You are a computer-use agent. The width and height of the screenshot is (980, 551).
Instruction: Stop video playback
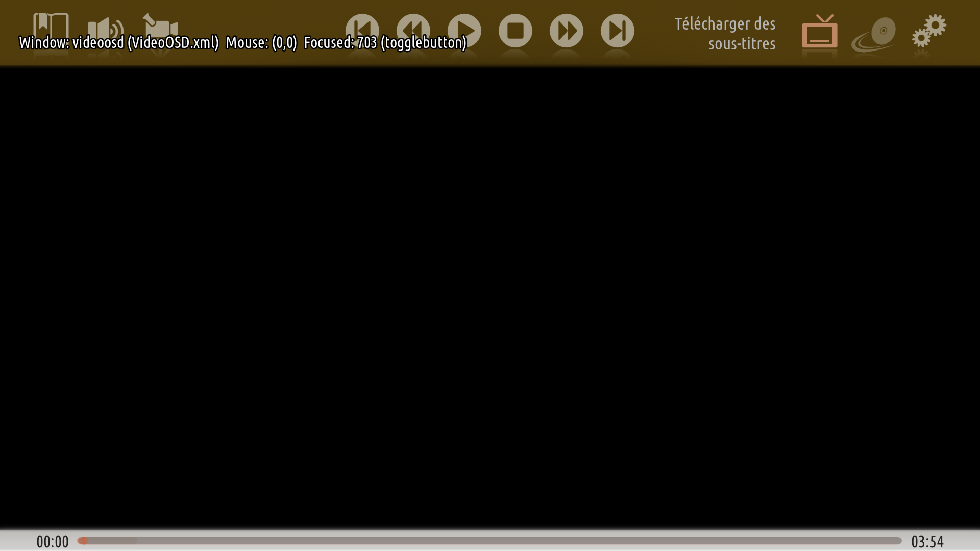point(516,31)
